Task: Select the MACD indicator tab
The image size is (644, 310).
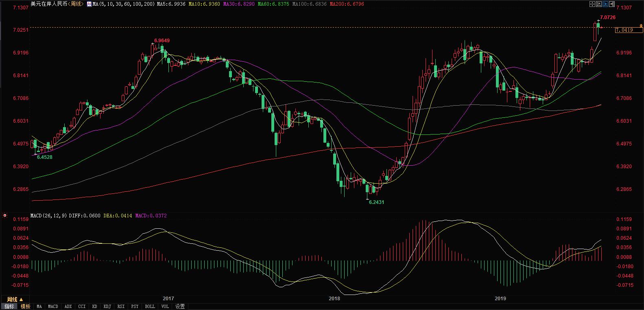Action: click(x=53, y=306)
